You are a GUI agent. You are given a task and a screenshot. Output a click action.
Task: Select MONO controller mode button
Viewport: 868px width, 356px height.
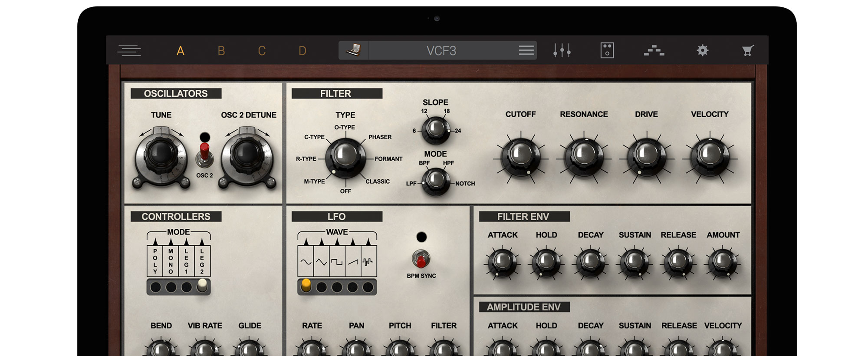pyautogui.click(x=171, y=287)
